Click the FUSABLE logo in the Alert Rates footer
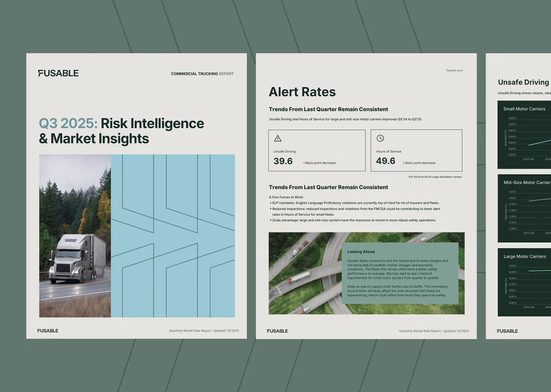551x392 pixels. [277, 331]
